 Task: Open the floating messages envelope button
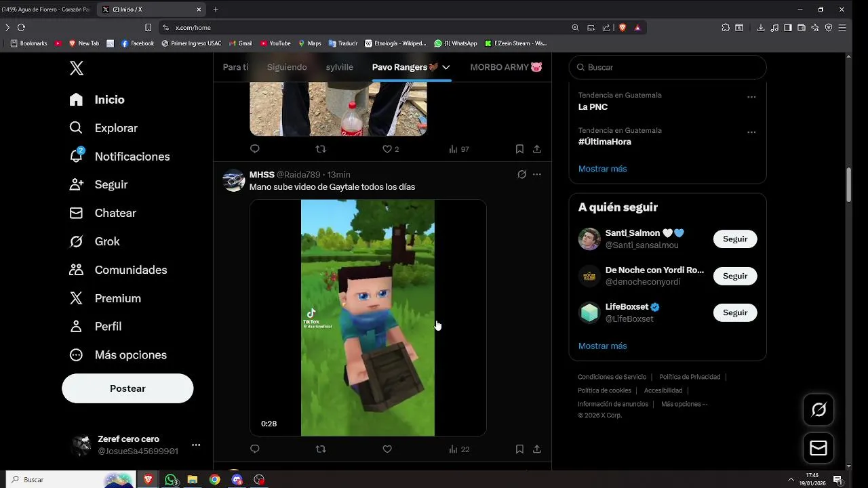click(x=818, y=448)
